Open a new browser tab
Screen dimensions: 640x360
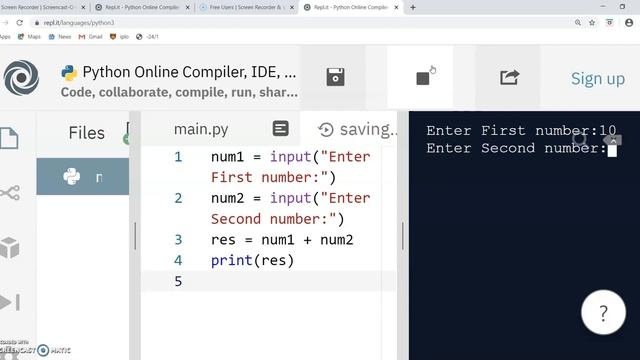413,7
